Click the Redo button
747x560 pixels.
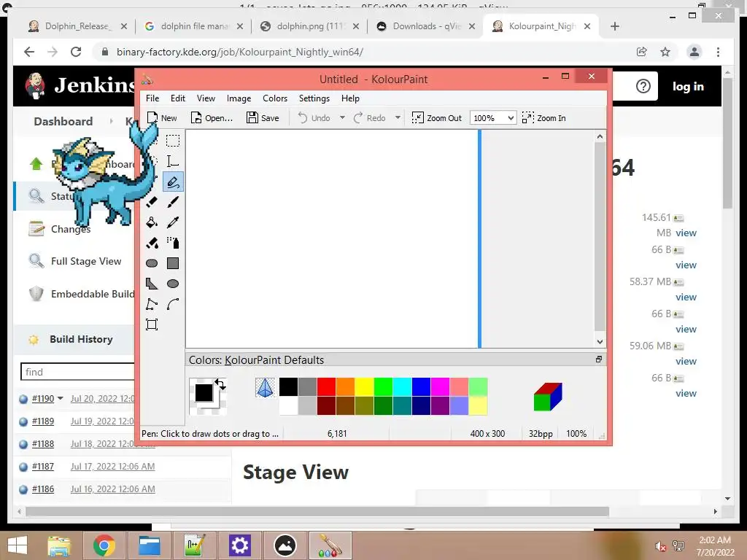tap(370, 118)
